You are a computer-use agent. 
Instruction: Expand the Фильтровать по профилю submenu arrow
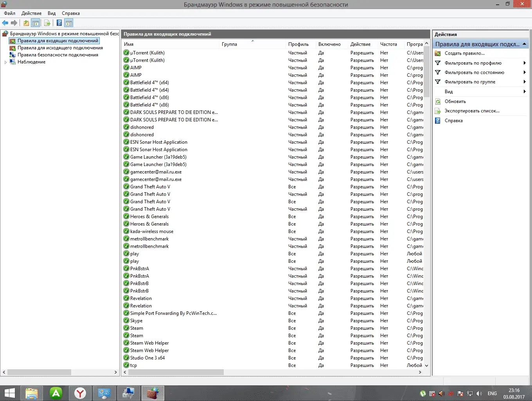pos(525,63)
